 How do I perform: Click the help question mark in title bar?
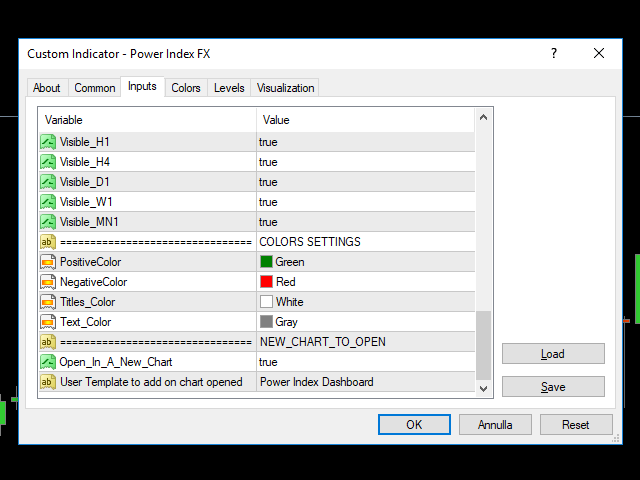click(x=554, y=53)
